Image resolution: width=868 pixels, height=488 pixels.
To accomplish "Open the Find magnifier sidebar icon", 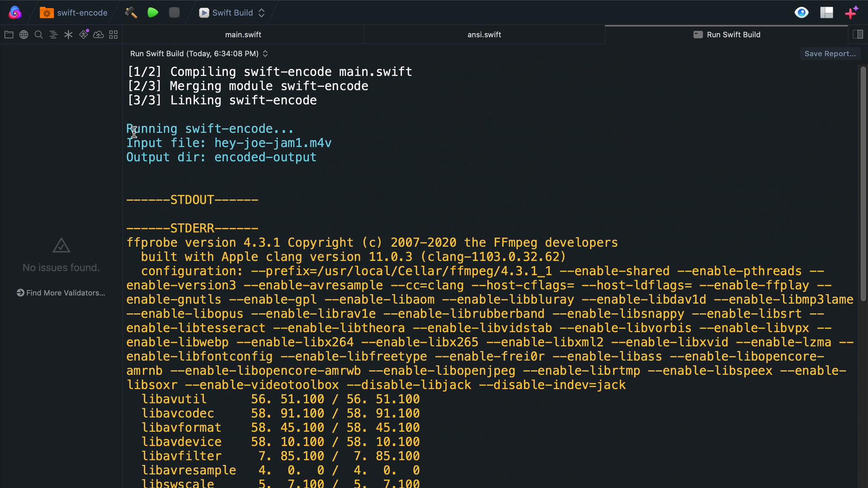I will 38,35.
